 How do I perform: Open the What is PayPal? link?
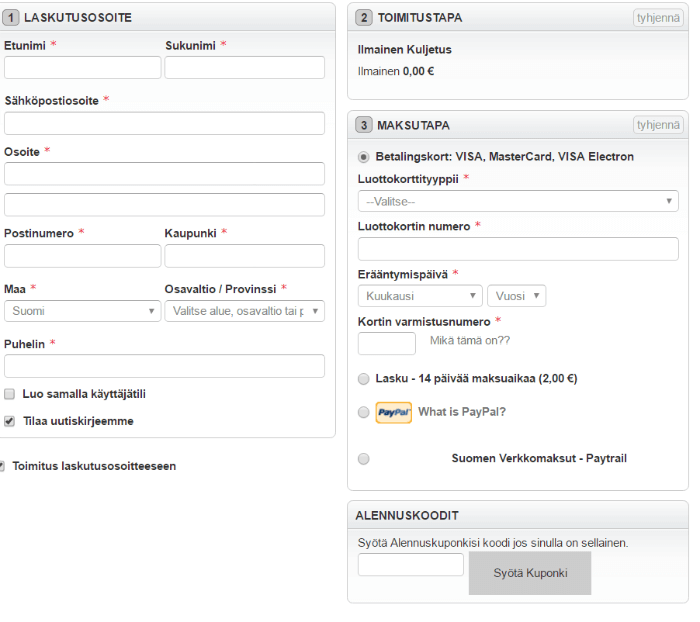(461, 412)
